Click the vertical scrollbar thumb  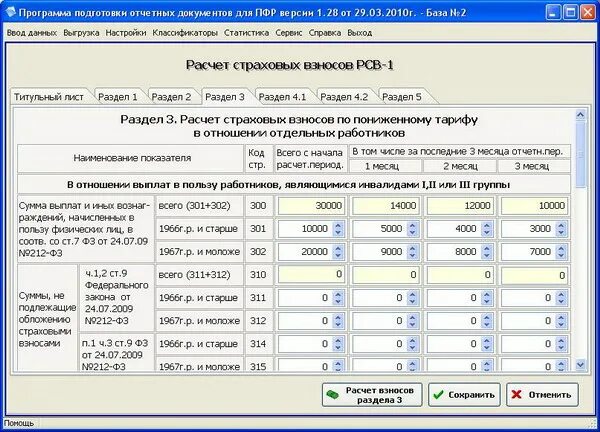(580, 154)
